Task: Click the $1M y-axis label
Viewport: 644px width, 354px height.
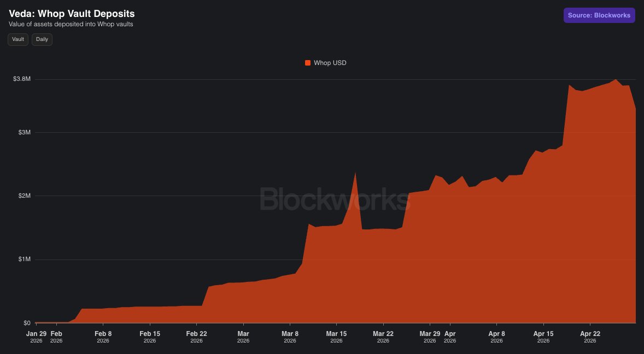Action: click(x=24, y=259)
